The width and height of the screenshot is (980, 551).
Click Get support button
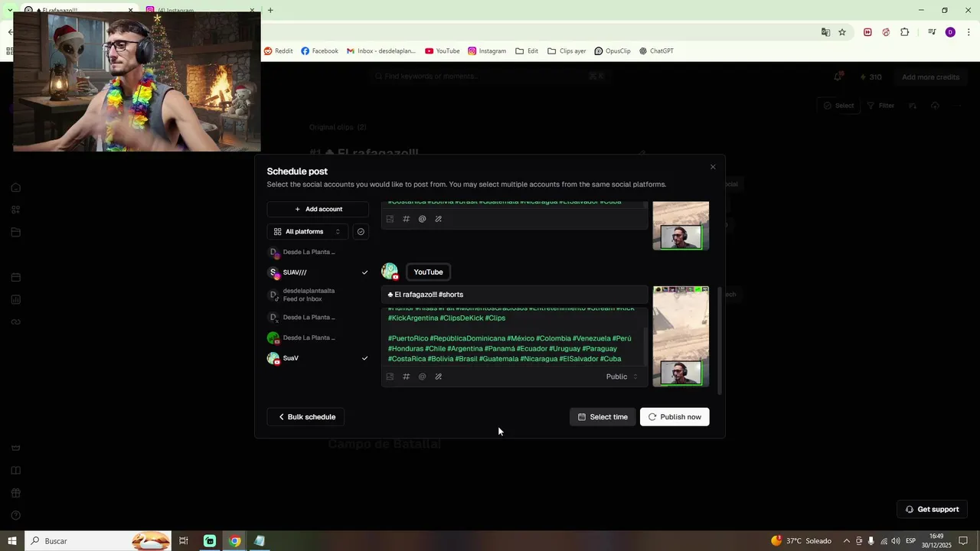[932, 509]
